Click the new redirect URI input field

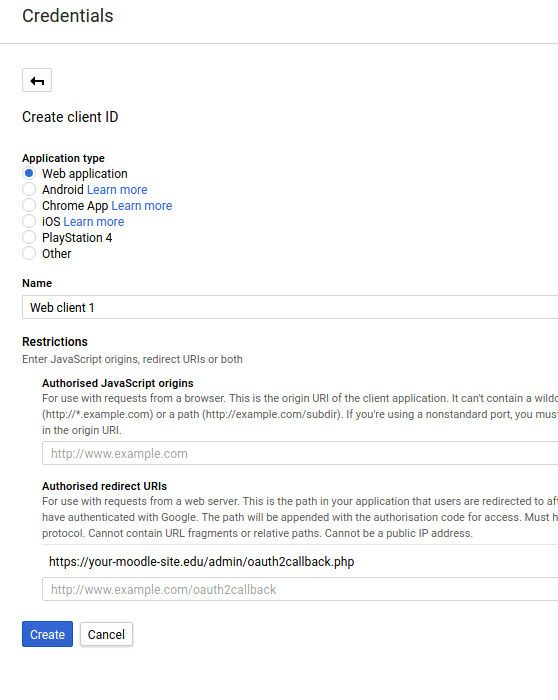click(x=300, y=589)
